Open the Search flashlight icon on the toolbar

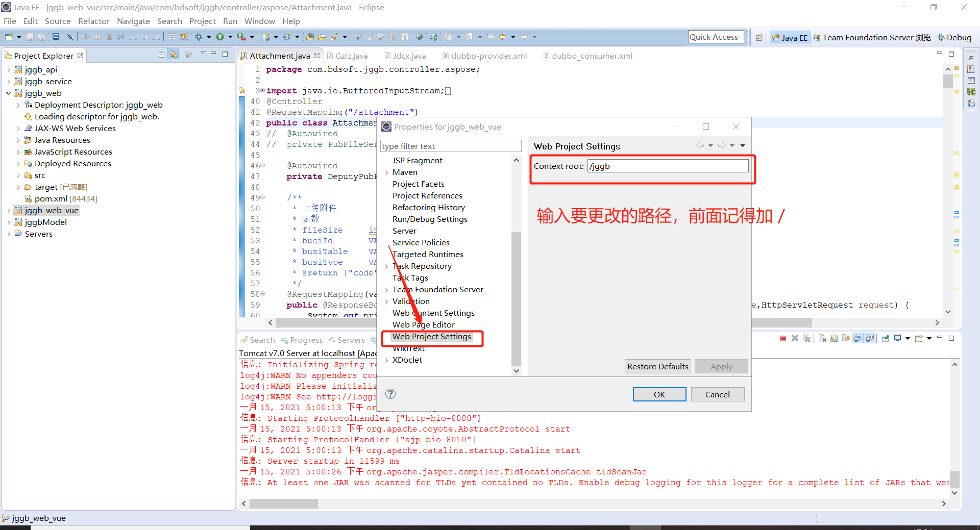point(334,37)
